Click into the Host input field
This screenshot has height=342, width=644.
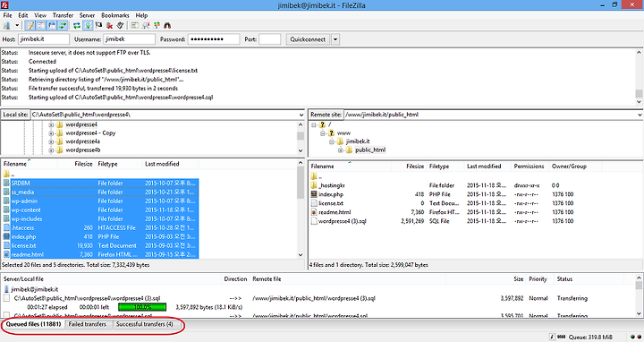point(44,39)
